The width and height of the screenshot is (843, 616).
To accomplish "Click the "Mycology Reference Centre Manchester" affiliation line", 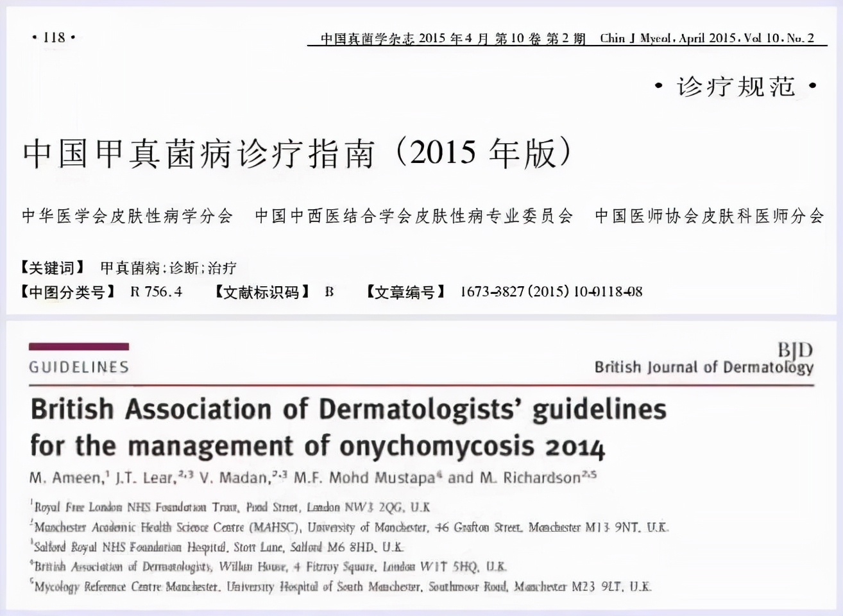I will 340,586.
